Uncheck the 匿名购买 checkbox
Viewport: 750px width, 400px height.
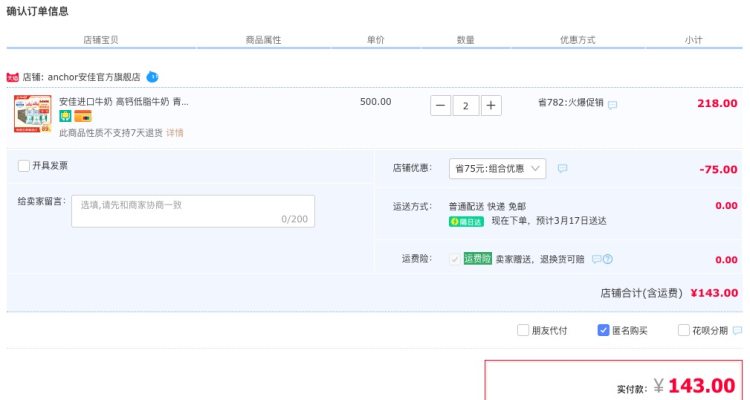pyautogui.click(x=603, y=330)
